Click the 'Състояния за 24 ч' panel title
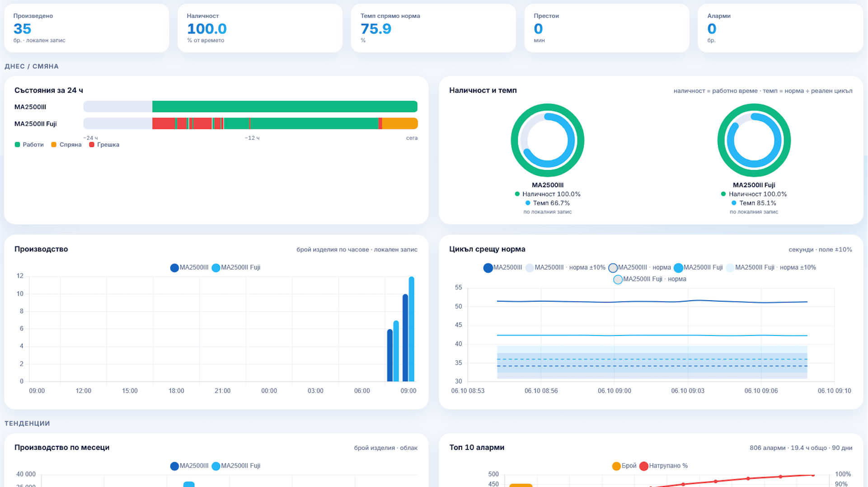 [x=49, y=90]
